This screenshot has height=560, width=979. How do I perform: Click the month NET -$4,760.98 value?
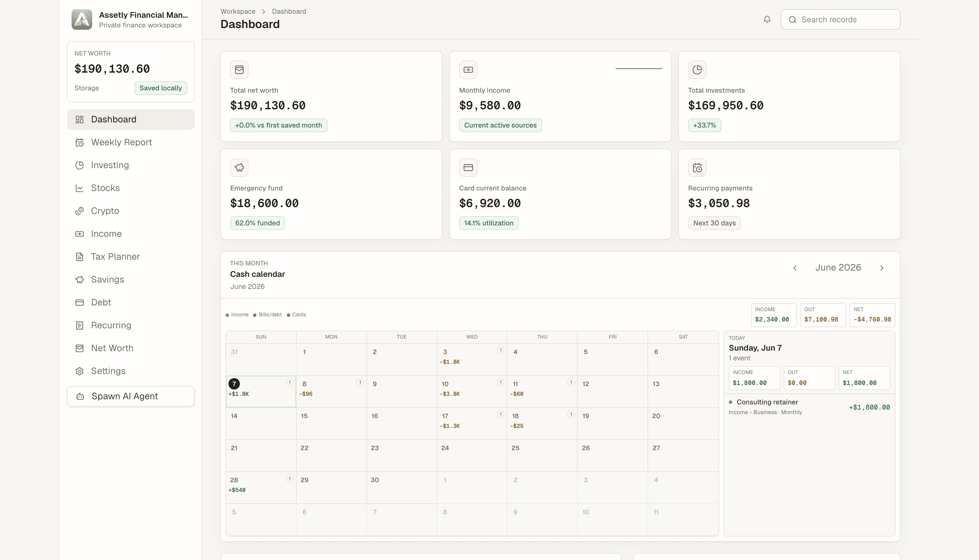tap(872, 320)
